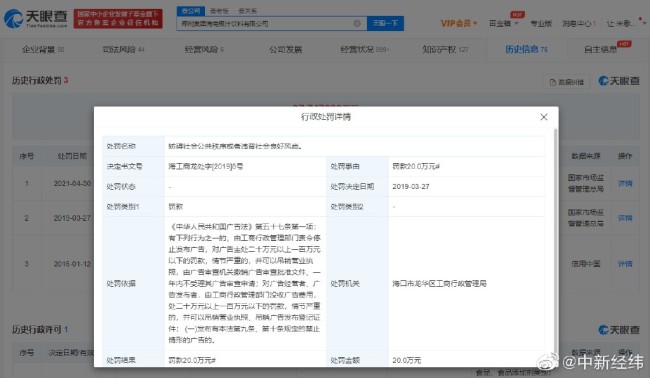Switch to the 司法风险 tab
The width and height of the screenshot is (650, 378).
click(124, 50)
